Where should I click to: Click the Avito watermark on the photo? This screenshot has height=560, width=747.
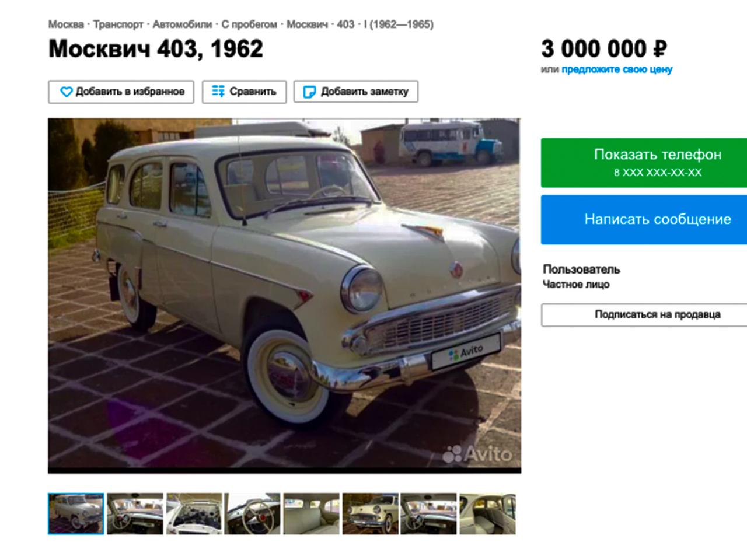point(477,453)
